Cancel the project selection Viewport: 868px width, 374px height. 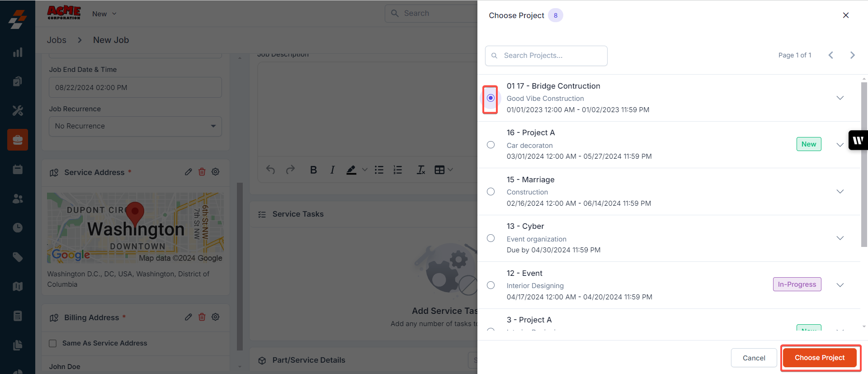(754, 358)
